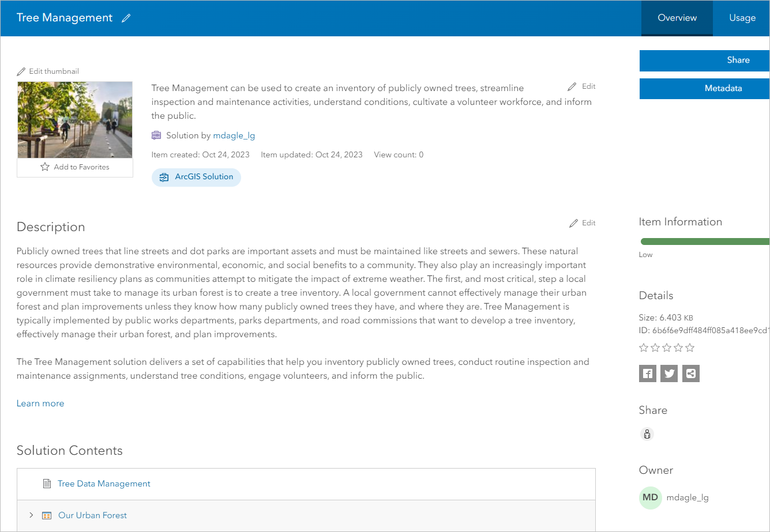
Task: Open the Metadata button
Action: (704, 88)
